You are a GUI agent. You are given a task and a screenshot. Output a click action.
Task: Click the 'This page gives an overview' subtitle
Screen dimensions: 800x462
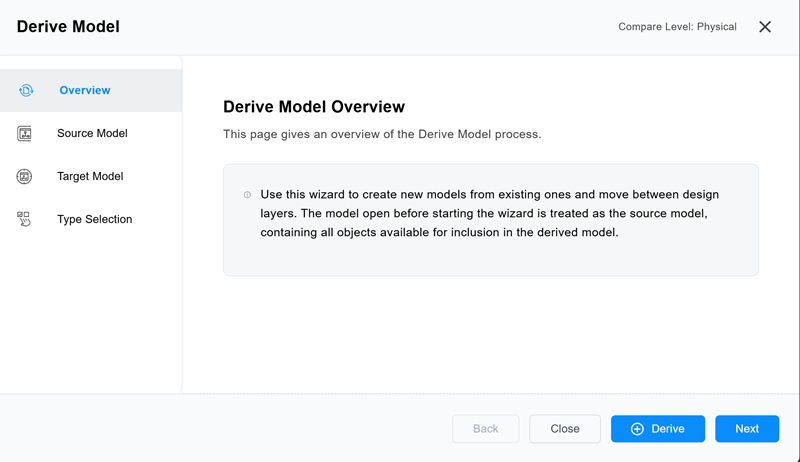tap(382, 134)
